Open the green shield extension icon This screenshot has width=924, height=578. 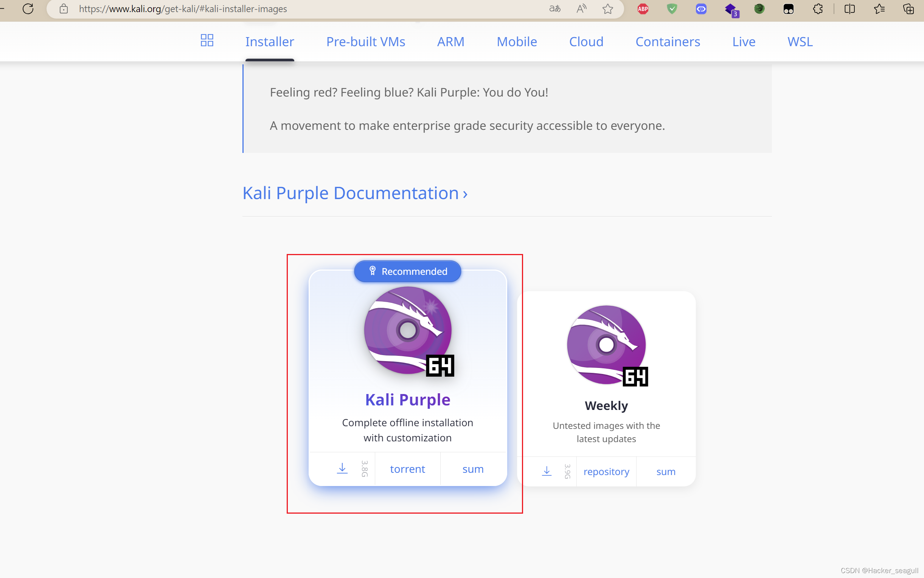672,9
